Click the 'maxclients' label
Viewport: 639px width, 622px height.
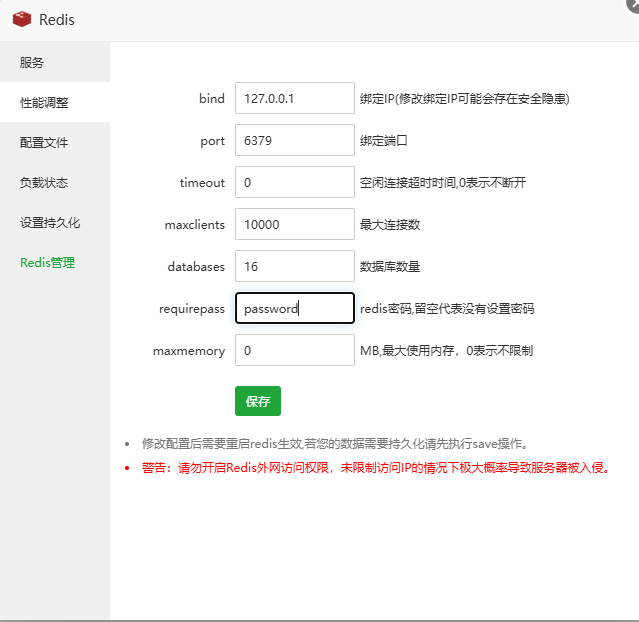[195, 225]
